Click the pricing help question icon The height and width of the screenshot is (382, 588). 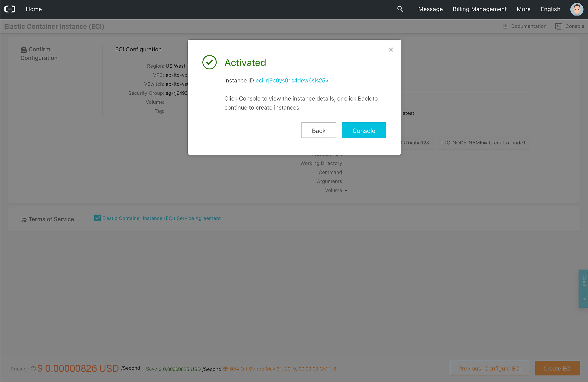pyautogui.click(x=33, y=369)
